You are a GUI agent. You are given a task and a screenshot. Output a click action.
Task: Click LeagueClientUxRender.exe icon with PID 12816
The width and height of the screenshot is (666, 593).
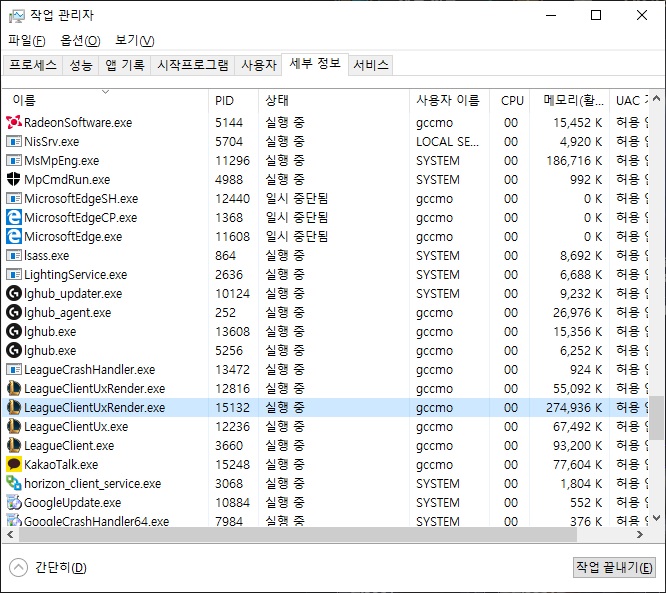click(x=14, y=388)
